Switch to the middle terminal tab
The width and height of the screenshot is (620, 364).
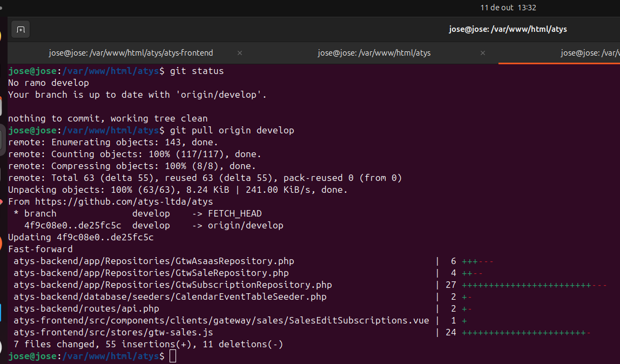click(374, 53)
